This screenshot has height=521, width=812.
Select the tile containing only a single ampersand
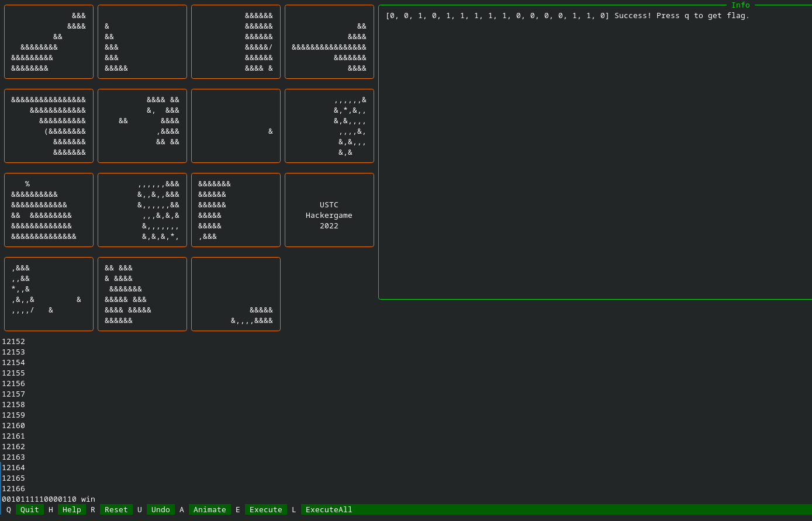[236, 126]
